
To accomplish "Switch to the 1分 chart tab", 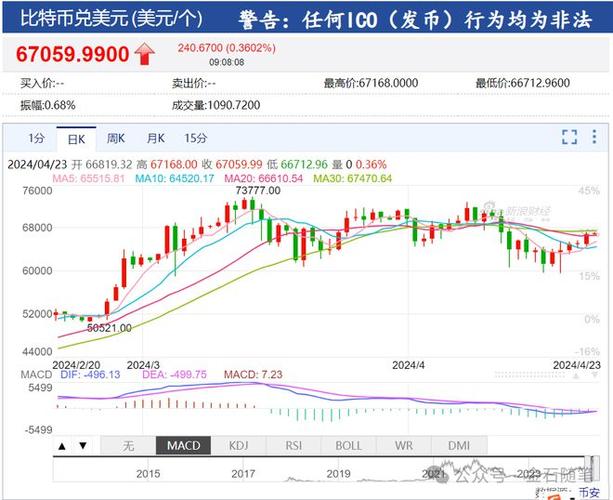I will point(36,138).
